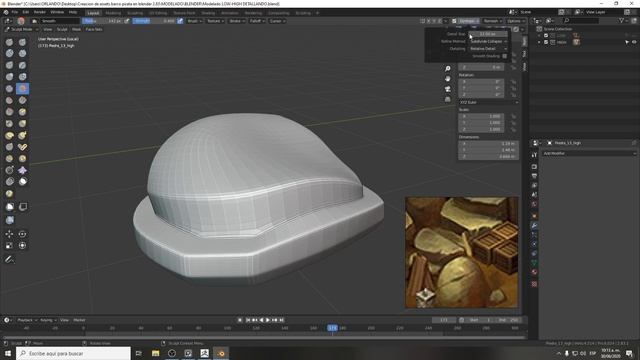Jump to timeline start frame
This screenshot has height=360, width=640.
[247, 320]
